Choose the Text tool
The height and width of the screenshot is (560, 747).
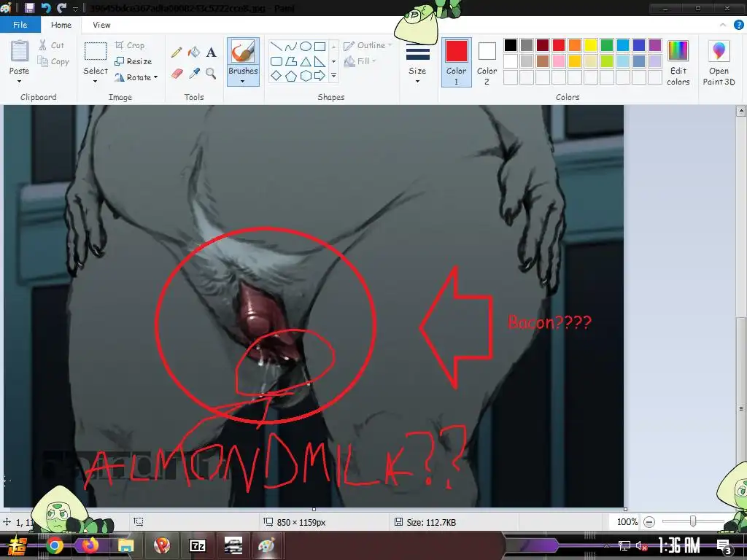[211, 52]
